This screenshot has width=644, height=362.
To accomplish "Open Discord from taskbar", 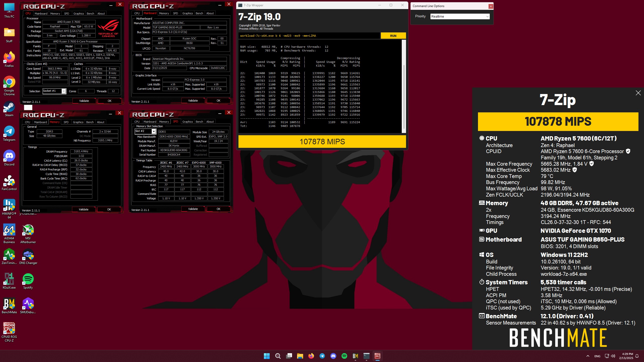I will (333, 356).
